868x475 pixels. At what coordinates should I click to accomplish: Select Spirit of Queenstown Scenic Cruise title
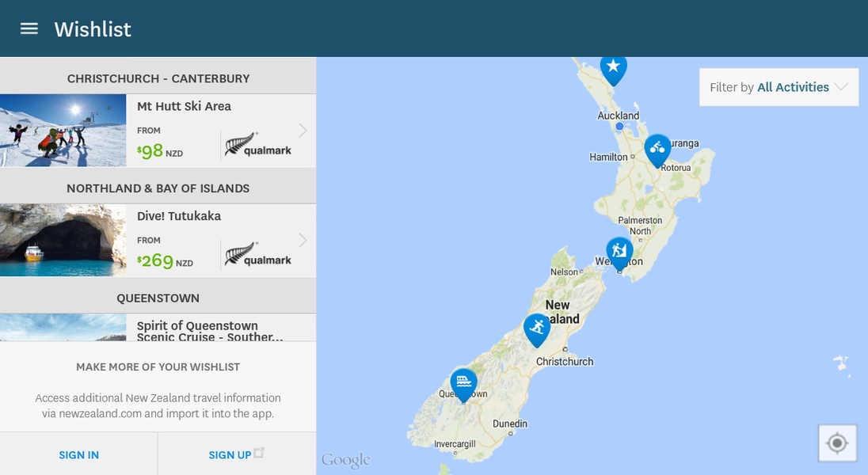coord(211,331)
